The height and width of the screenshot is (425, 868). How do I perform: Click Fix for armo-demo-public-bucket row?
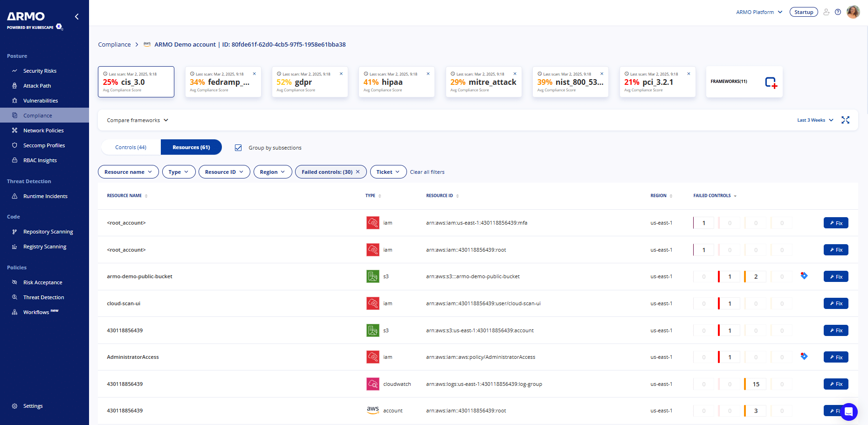pos(836,276)
